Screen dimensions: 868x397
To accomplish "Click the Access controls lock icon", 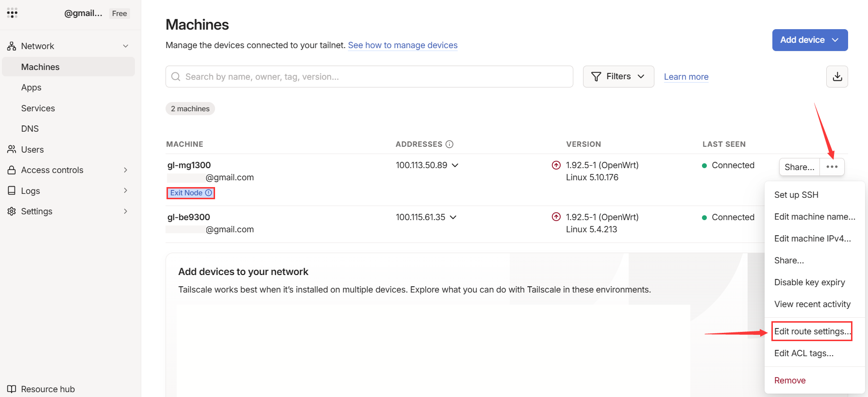I will point(12,170).
